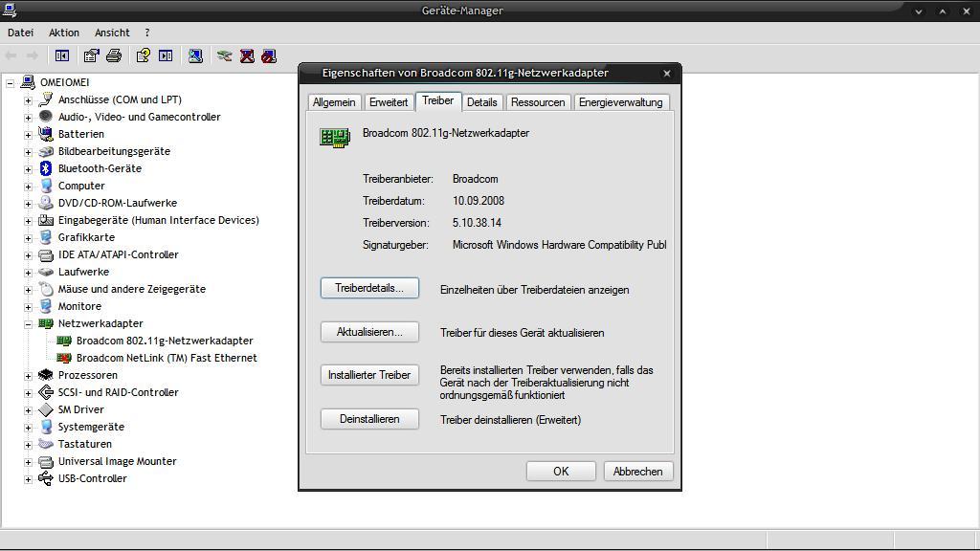The image size is (980, 551).
Task: Click the network card icon in properties dialog
Action: 335,137
